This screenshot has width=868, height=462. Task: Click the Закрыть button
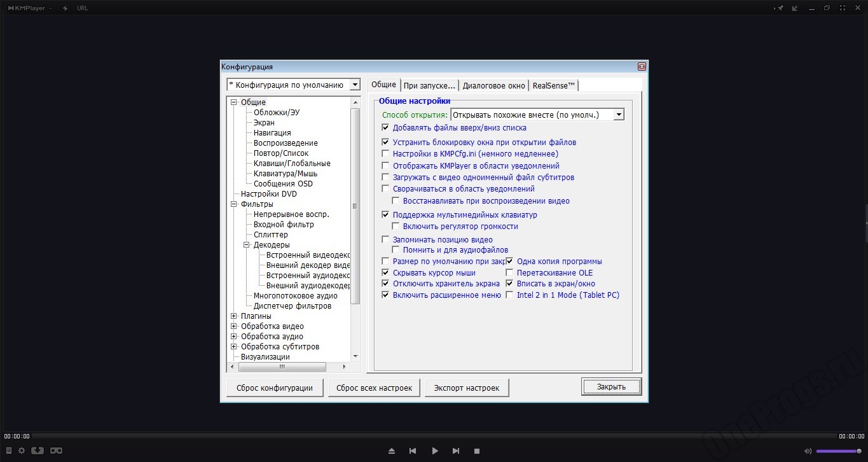point(611,387)
